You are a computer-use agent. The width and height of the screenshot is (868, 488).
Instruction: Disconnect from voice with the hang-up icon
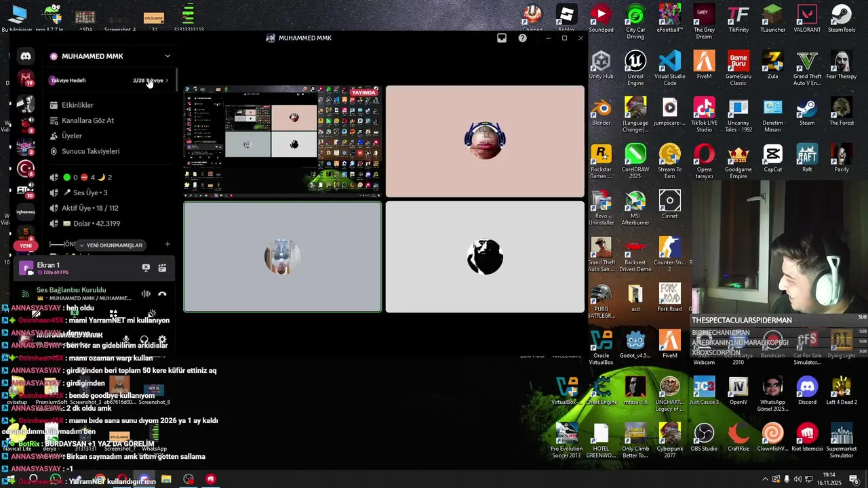[162, 294]
